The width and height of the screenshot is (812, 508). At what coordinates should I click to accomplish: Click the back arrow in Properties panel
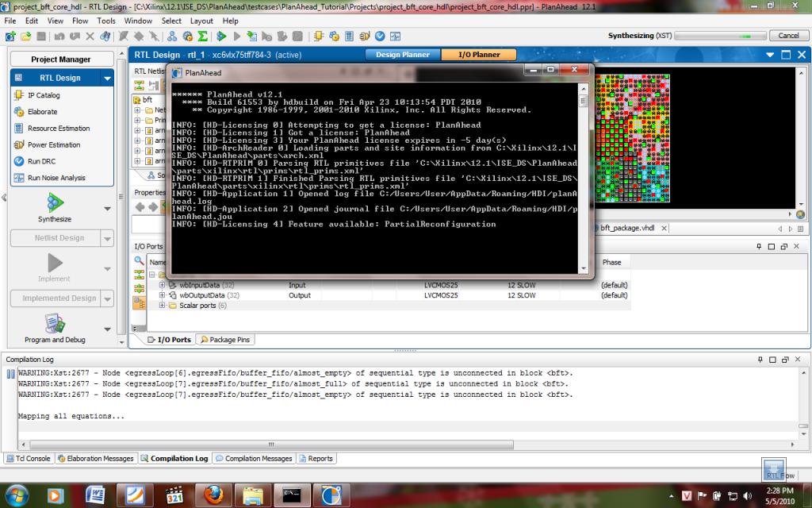click(140, 207)
